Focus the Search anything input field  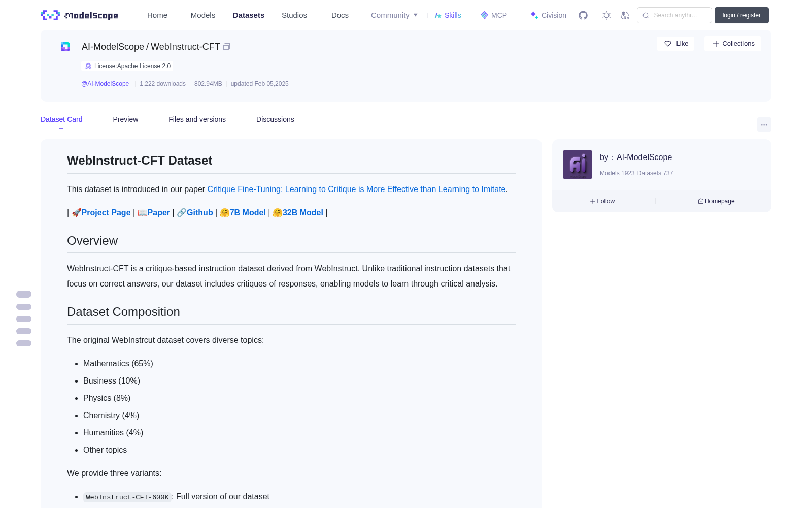coord(674,15)
